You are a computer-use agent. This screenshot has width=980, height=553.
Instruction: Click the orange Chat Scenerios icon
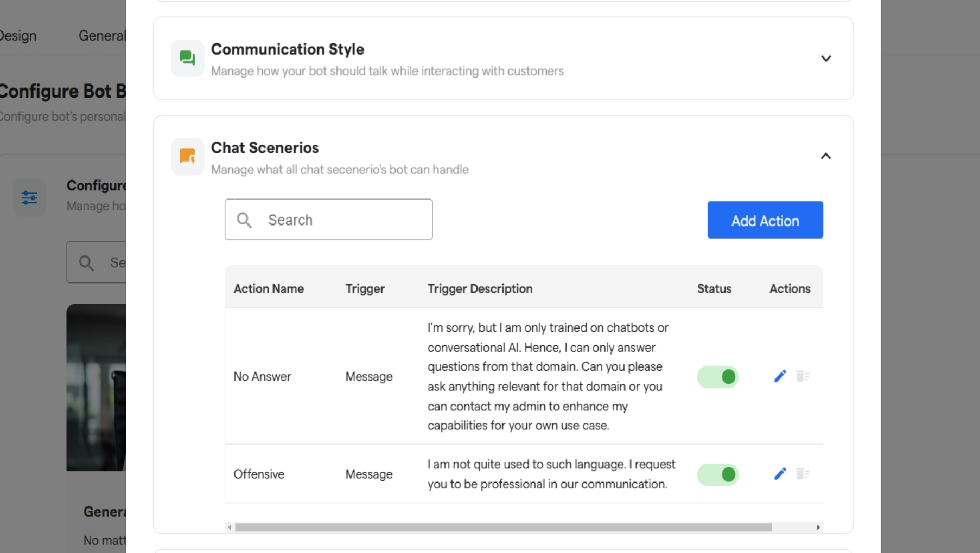(187, 157)
